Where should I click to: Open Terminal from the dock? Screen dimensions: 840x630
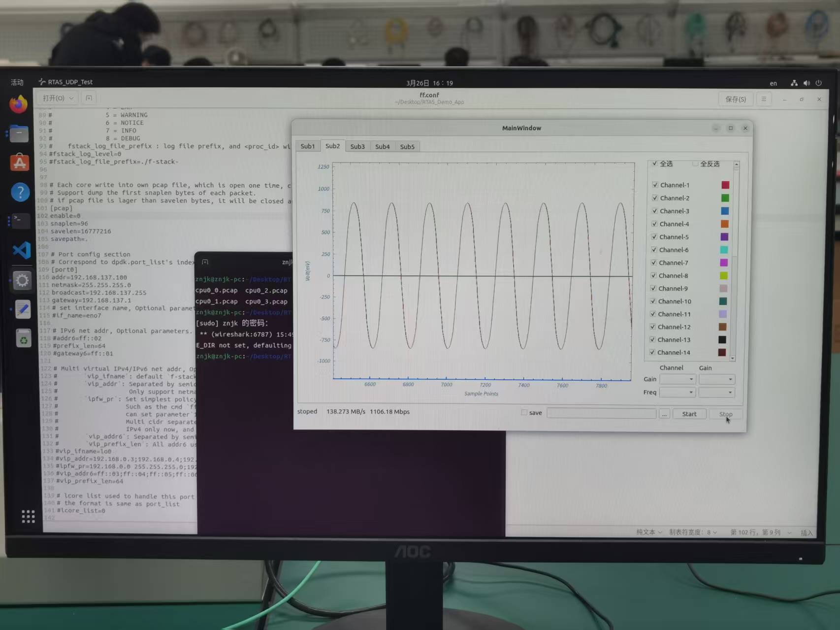tap(21, 221)
